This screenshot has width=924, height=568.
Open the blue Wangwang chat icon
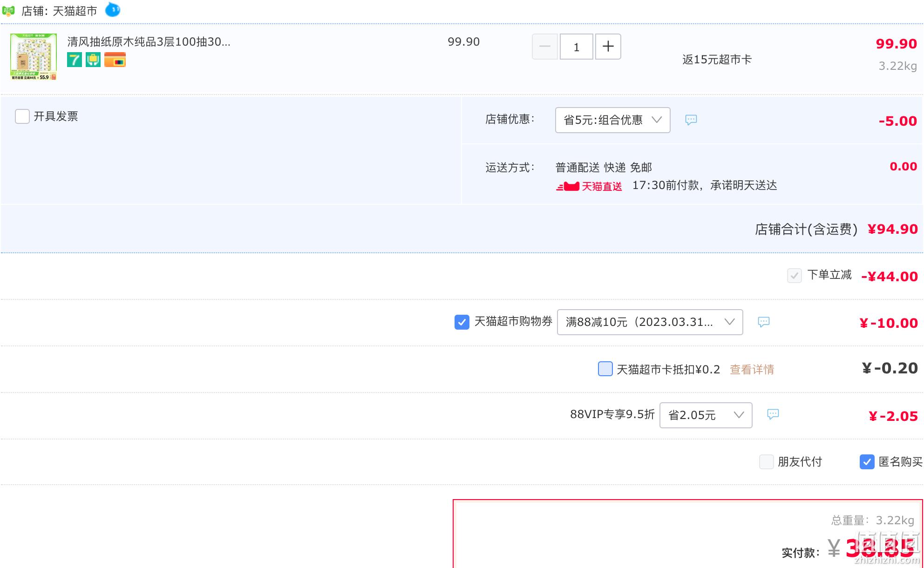click(x=113, y=9)
